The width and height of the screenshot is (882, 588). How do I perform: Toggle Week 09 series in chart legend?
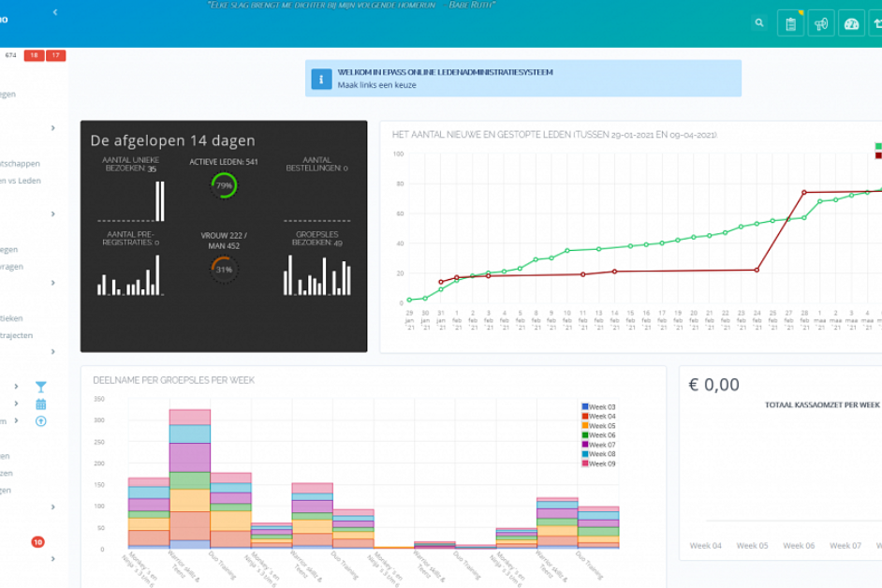coord(600,463)
